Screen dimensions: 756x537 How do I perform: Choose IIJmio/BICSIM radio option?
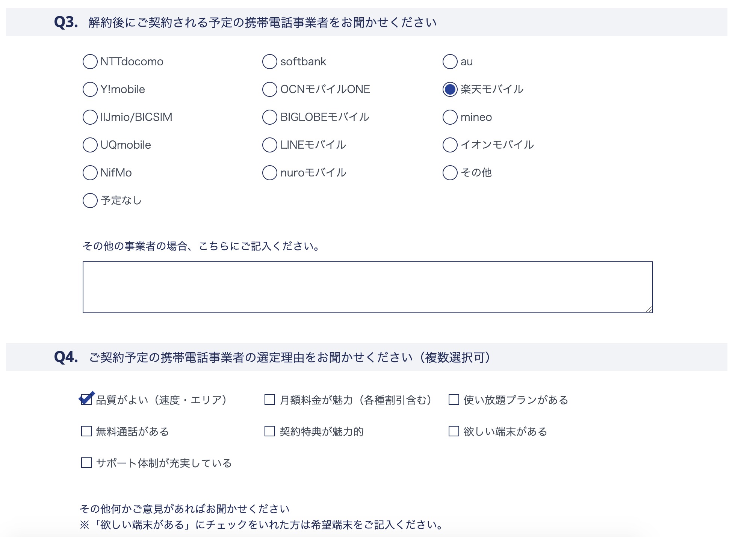90,117
